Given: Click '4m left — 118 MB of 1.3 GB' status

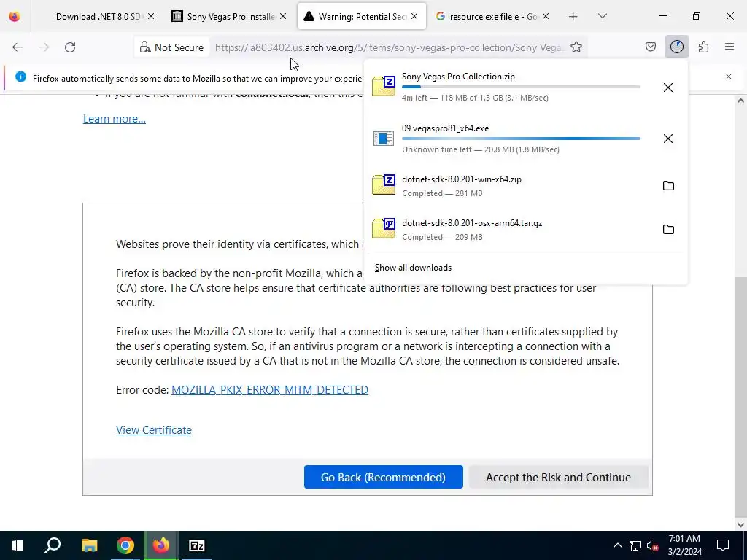Looking at the screenshot, I should pyautogui.click(x=475, y=98).
